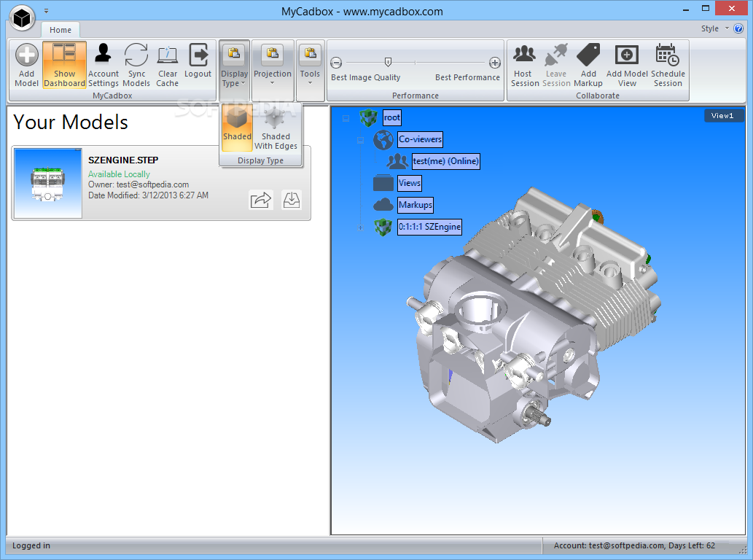Add Markup to the model
Screen dimensions: 753x560
[x=588, y=66]
